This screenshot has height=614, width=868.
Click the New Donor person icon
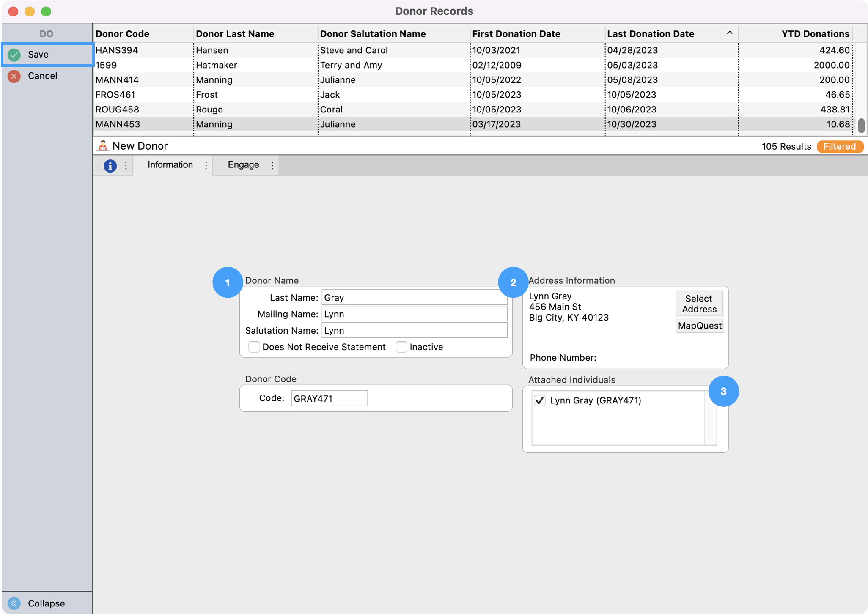pyautogui.click(x=102, y=146)
